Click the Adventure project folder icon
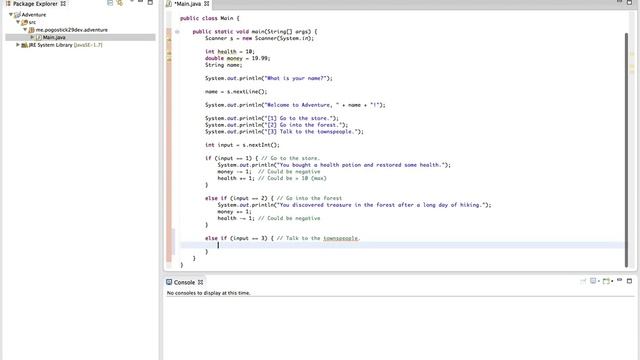640x360 pixels. (x=17, y=15)
